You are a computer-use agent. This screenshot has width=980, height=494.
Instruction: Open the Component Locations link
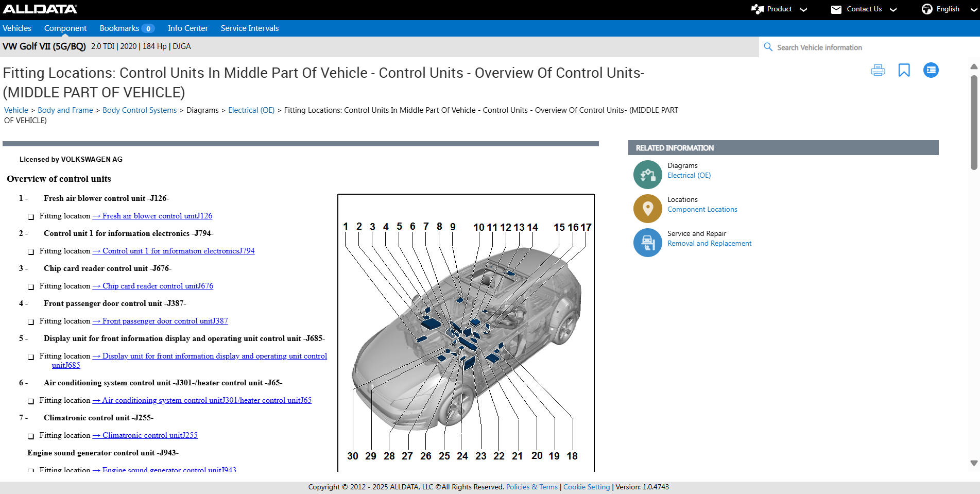[x=702, y=210]
